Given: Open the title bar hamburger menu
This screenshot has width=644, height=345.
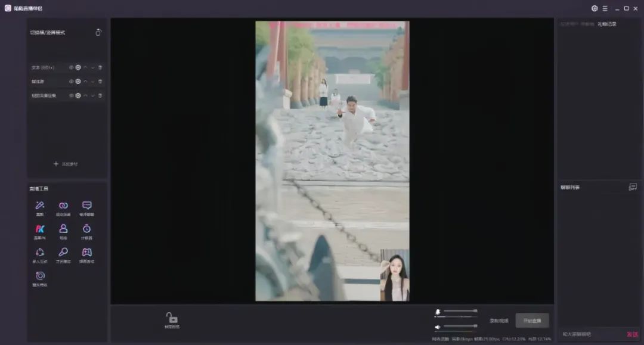Looking at the screenshot, I should point(605,8).
